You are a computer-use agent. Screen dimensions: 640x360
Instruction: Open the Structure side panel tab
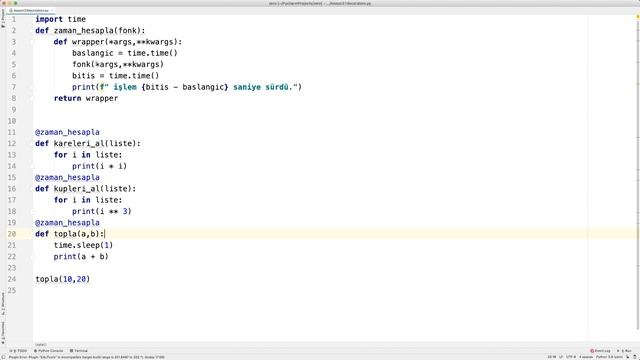(3, 304)
